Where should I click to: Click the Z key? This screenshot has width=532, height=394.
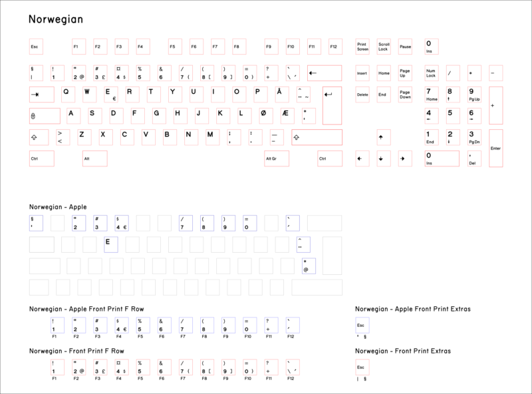pos(84,137)
